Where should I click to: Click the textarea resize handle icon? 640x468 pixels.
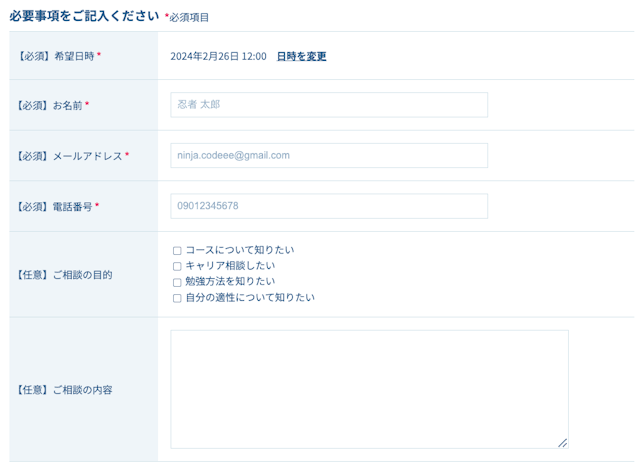click(x=562, y=443)
